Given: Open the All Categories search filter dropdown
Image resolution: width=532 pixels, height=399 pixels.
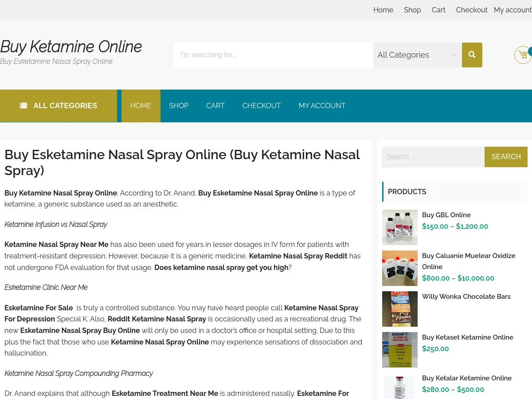Looking at the screenshot, I should tap(417, 55).
